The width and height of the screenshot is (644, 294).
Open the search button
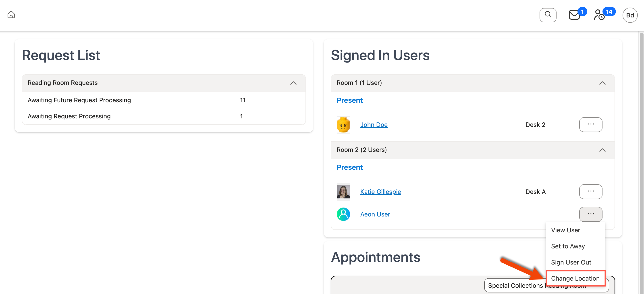548,15
